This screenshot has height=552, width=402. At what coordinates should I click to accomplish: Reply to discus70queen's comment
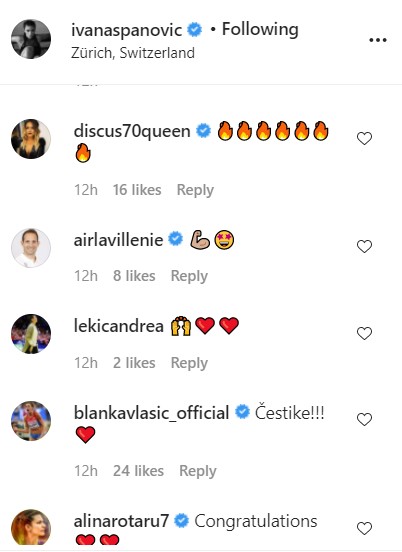(195, 190)
